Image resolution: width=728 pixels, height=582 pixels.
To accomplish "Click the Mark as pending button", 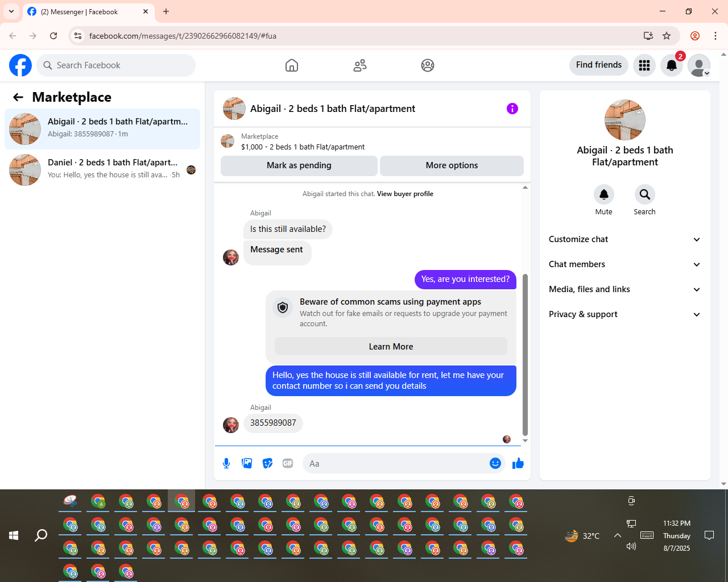I will click(299, 165).
